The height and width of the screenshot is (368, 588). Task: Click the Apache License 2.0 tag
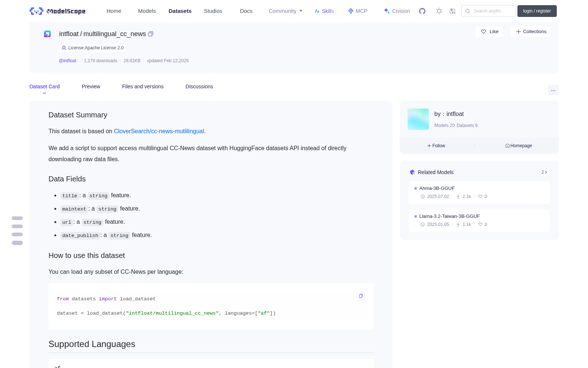92,48
